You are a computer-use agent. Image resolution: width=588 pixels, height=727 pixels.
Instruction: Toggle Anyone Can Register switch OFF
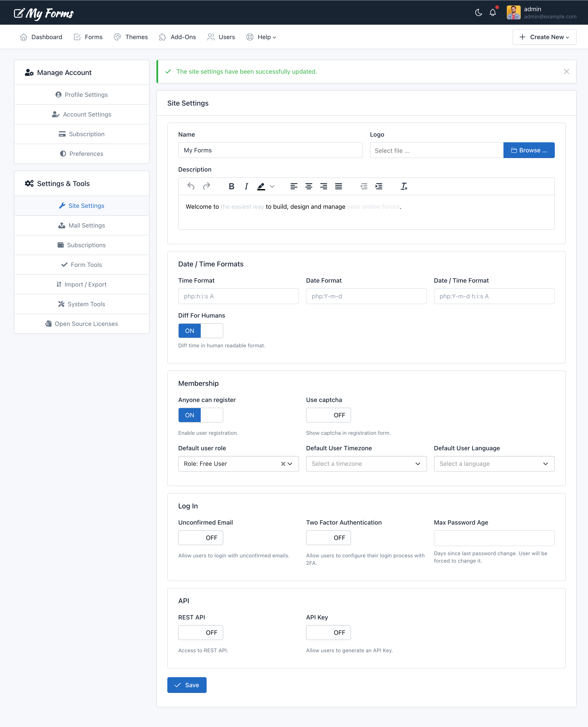click(x=200, y=415)
